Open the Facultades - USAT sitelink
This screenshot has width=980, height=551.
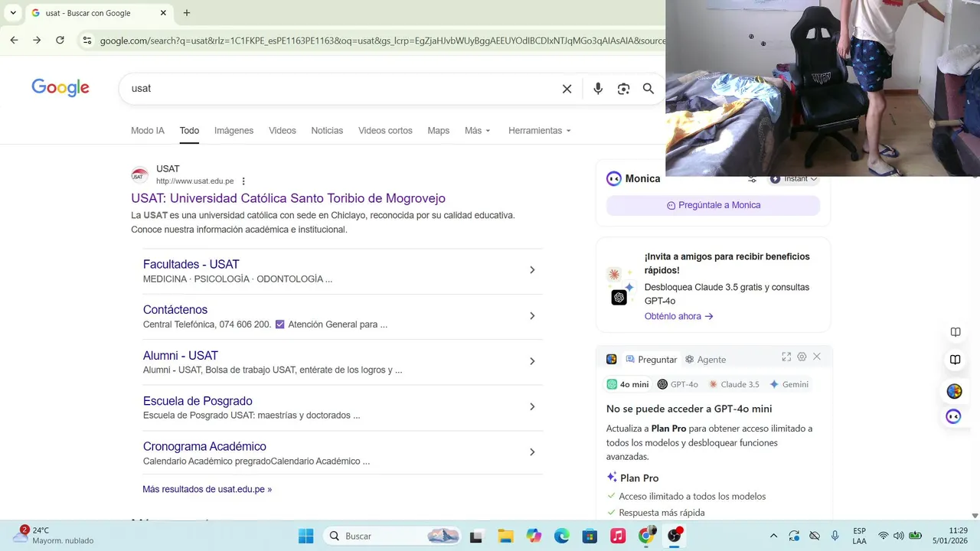point(191,265)
